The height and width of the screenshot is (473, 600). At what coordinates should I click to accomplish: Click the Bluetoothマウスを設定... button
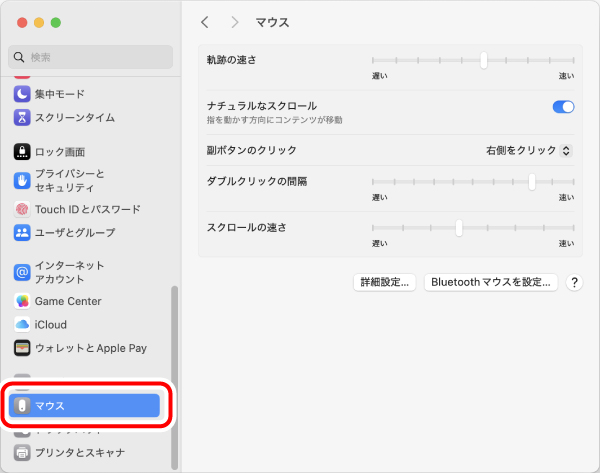tap(490, 283)
